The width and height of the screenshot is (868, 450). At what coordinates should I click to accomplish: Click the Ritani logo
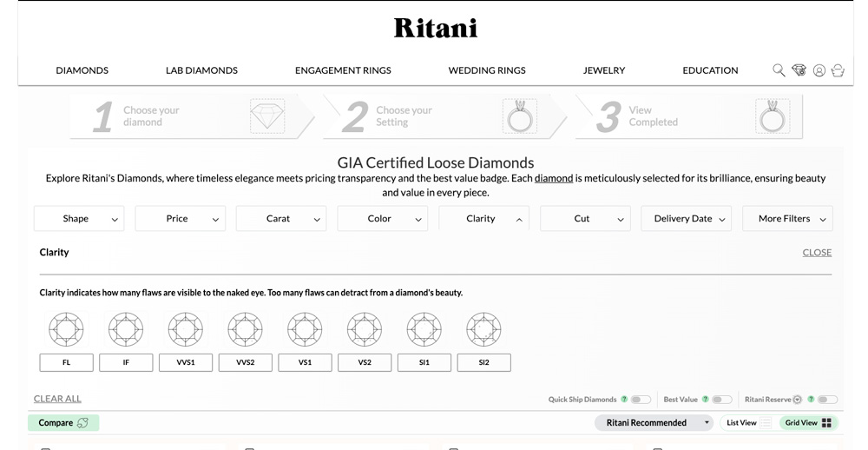(435, 29)
